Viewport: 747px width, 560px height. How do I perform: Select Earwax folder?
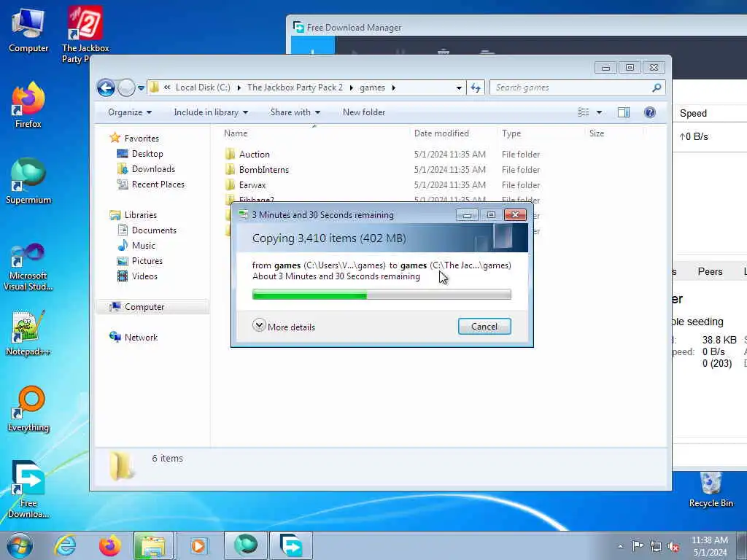pyautogui.click(x=252, y=184)
